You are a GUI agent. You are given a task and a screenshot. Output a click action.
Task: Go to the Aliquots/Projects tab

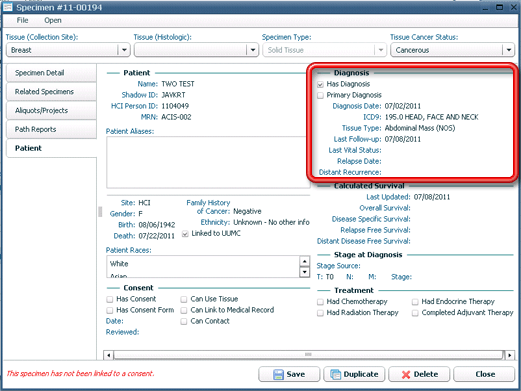51,110
